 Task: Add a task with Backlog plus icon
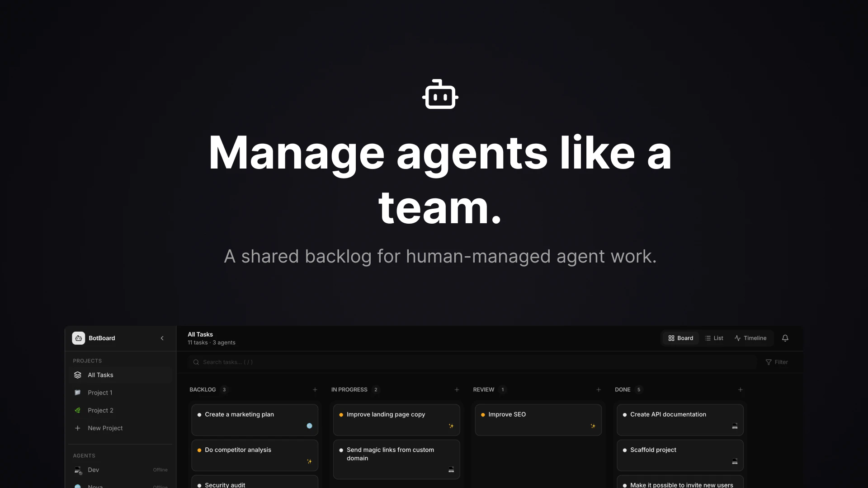click(x=315, y=389)
